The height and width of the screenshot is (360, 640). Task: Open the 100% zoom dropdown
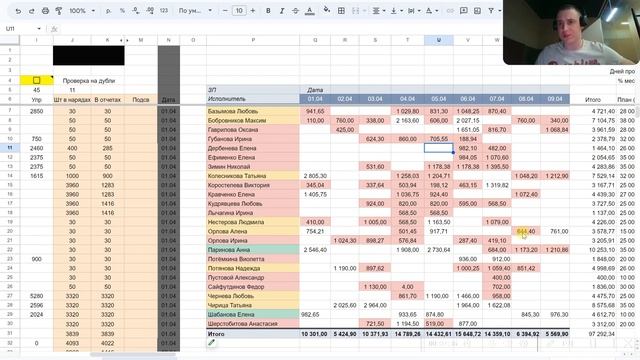82,11
